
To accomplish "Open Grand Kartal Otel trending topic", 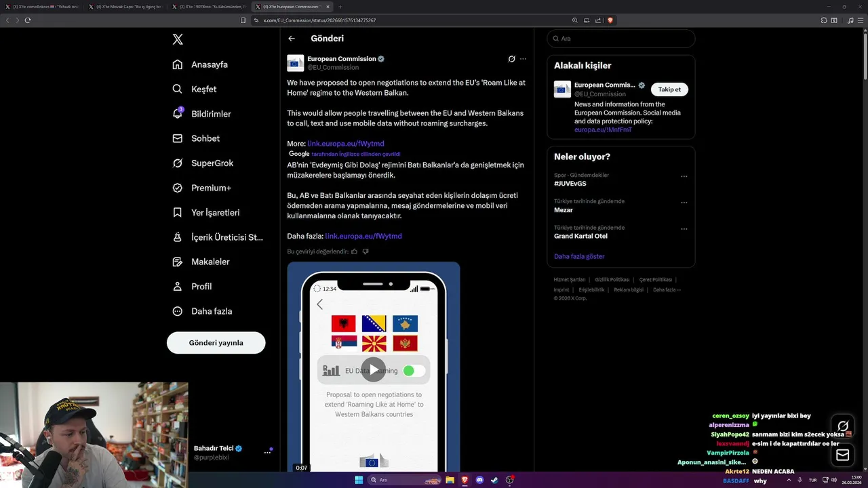I will point(580,236).
